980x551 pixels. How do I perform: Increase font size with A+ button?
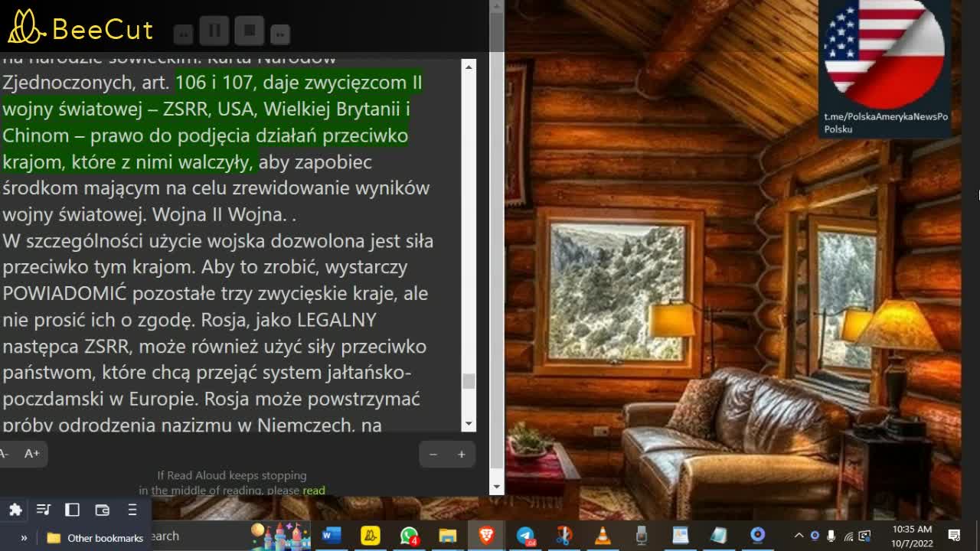[x=32, y=454]
